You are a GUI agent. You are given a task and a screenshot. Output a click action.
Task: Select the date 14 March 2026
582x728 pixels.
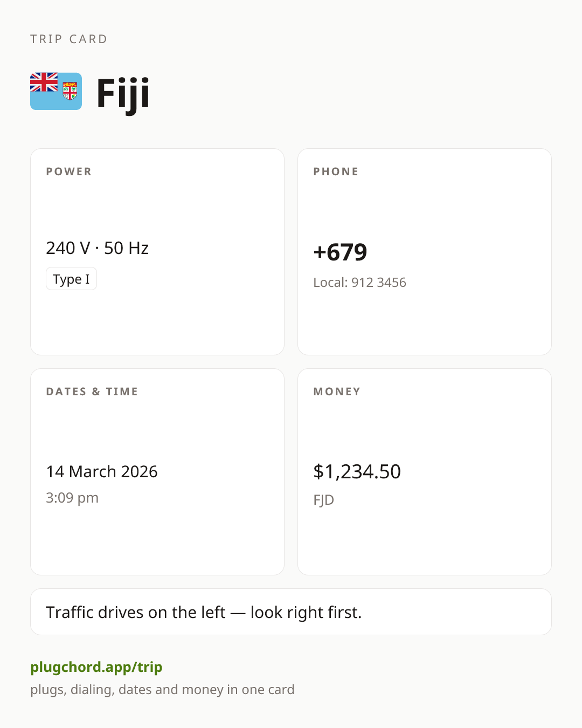click(x=102, y=471)
